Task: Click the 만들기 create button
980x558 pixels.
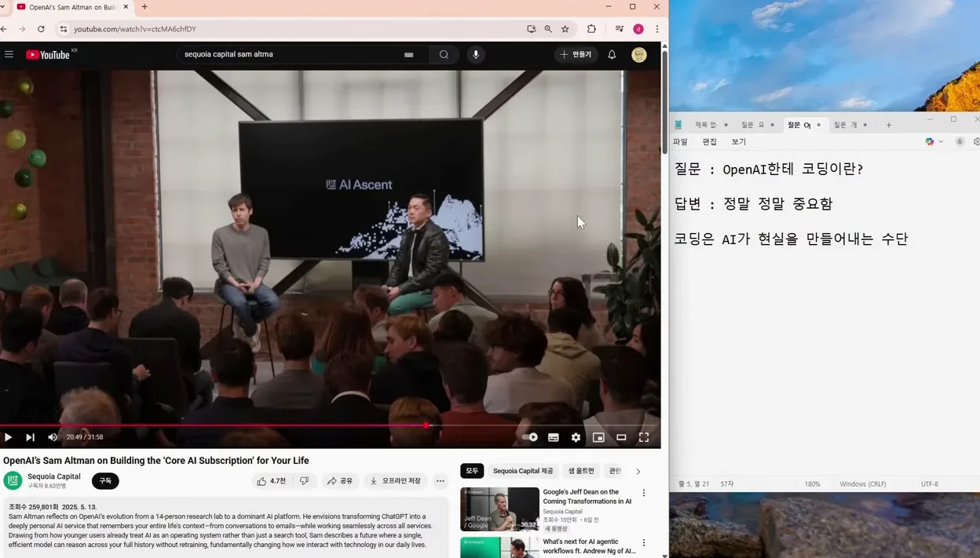Action: (576, 54)
